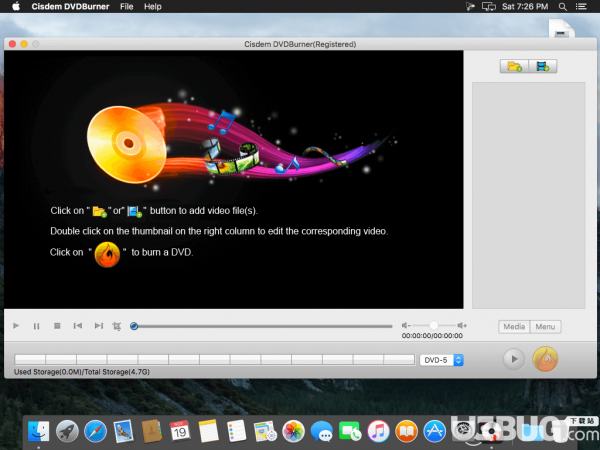Click the playback progress slider handle
Viewport: 600px width, 450px height.
tap(134, 326)
